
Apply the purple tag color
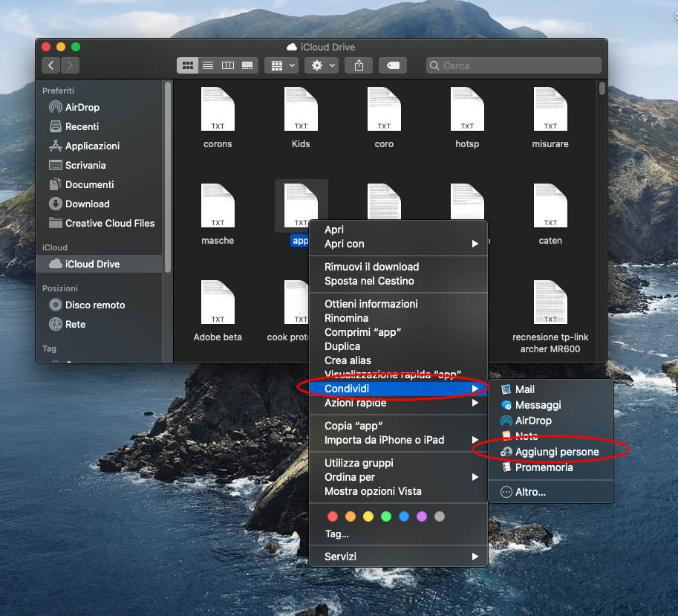(422, 516)
